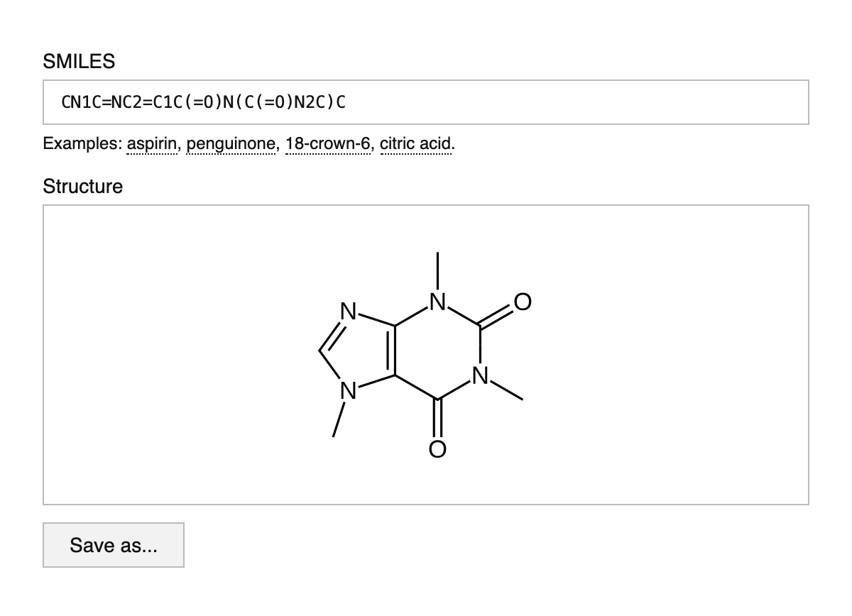This screenshot has height=616, width=852.
Task: Click the central double bond shared by both rings
Action: tap(391, 351)
